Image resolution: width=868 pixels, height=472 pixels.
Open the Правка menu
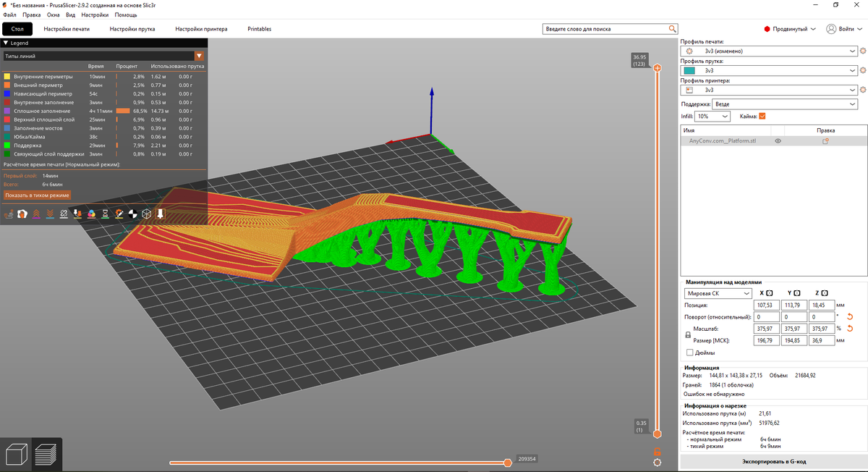32,14
